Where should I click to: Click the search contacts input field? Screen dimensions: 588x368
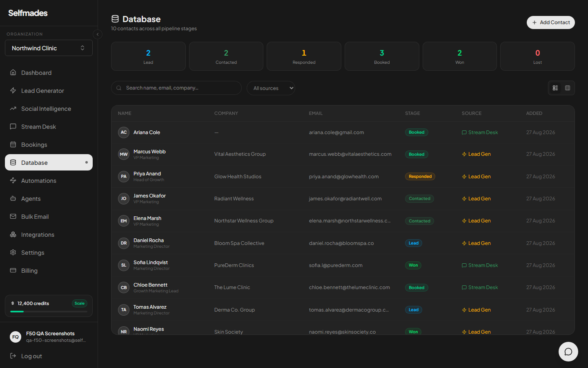pyautogui.click(x=176, y=88)
